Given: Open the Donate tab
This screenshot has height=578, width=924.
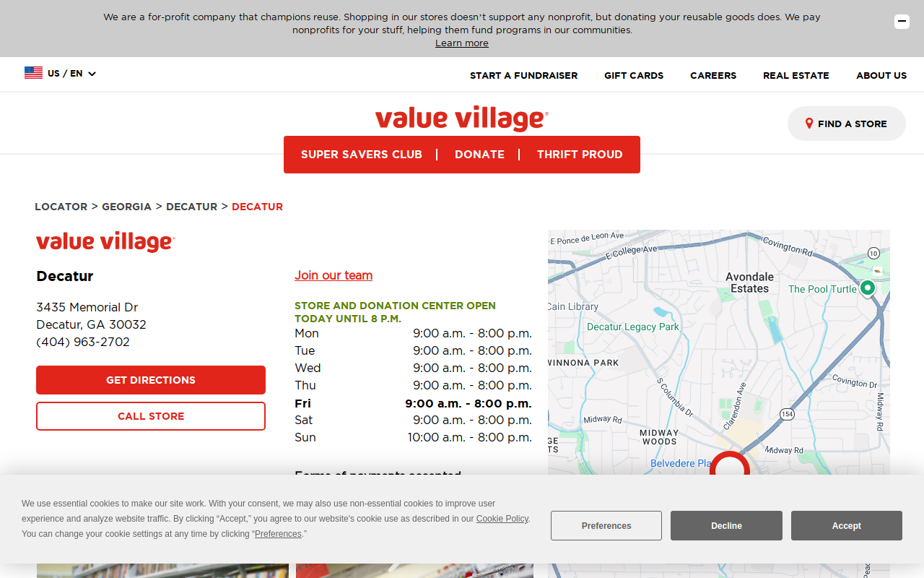Looking at the screenshot, I should coord(479,155).
